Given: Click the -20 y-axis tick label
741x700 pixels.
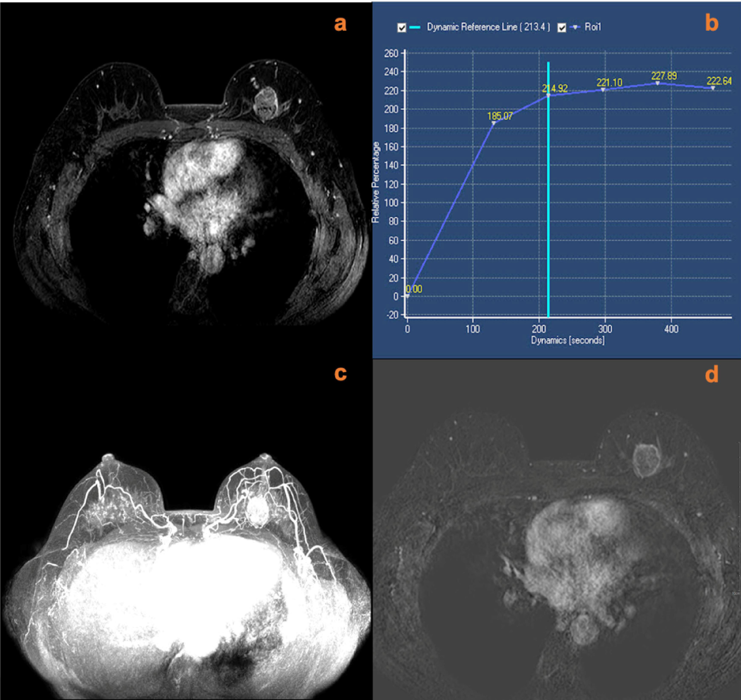Looking at the screenshot, I should pos(392,315).
